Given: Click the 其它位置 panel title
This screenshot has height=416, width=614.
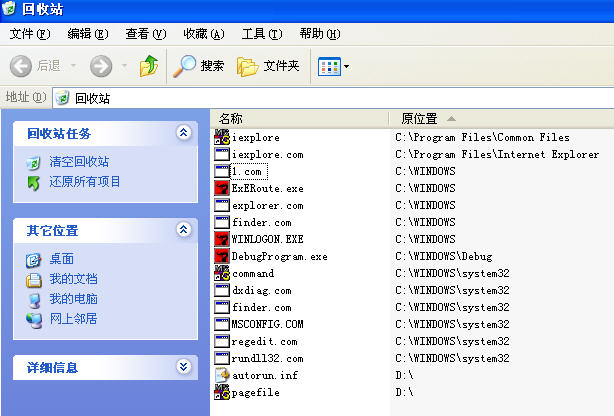Looking at the screenshot, I should pos(52,230).
